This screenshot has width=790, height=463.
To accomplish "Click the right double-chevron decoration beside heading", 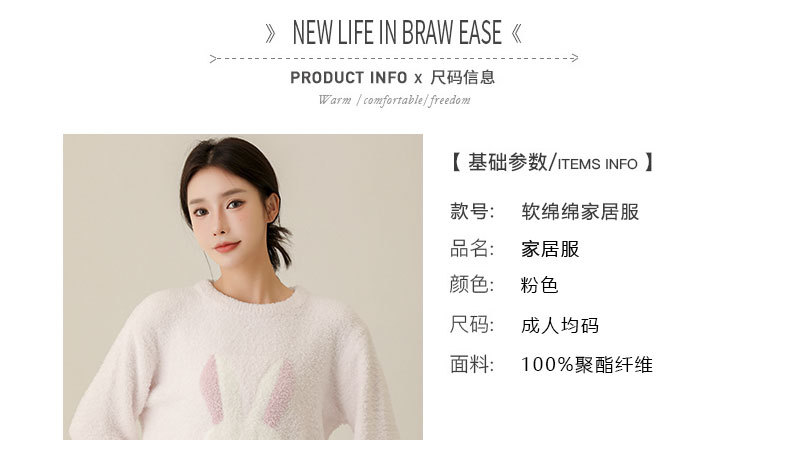I will (x=516, y=34).
